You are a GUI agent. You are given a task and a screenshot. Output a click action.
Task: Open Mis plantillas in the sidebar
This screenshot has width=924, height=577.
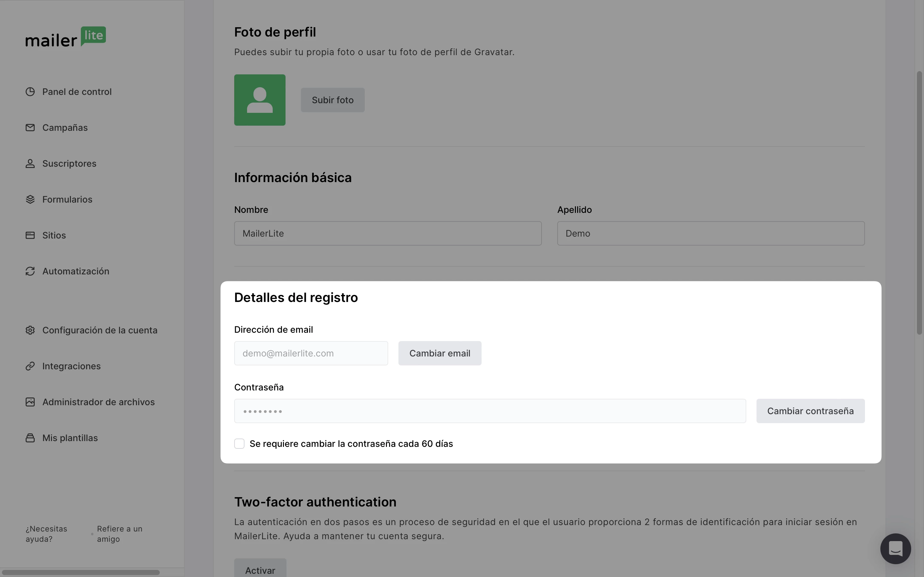coord(70,438)
